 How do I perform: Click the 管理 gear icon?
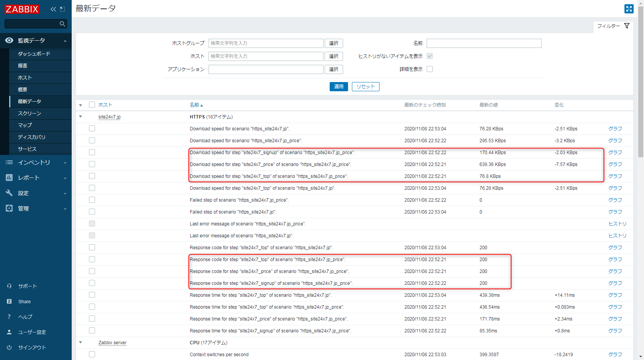click(x=9, y=208)
